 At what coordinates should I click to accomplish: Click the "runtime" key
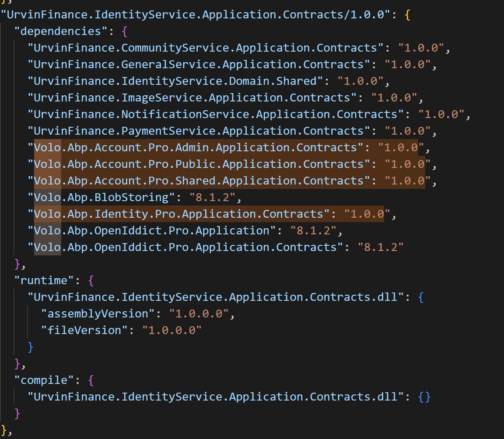click(x=44, y=280)
